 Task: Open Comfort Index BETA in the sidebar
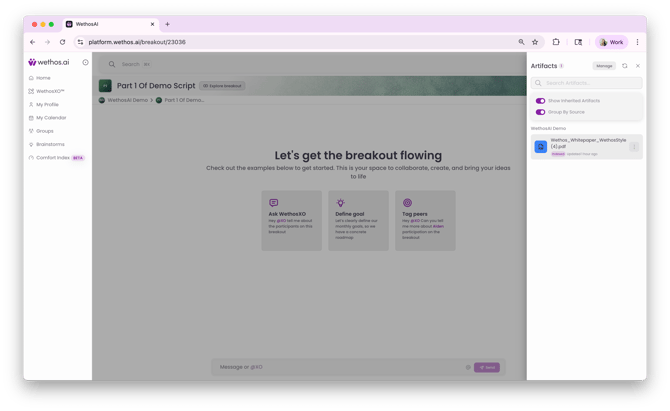[55, 157]
